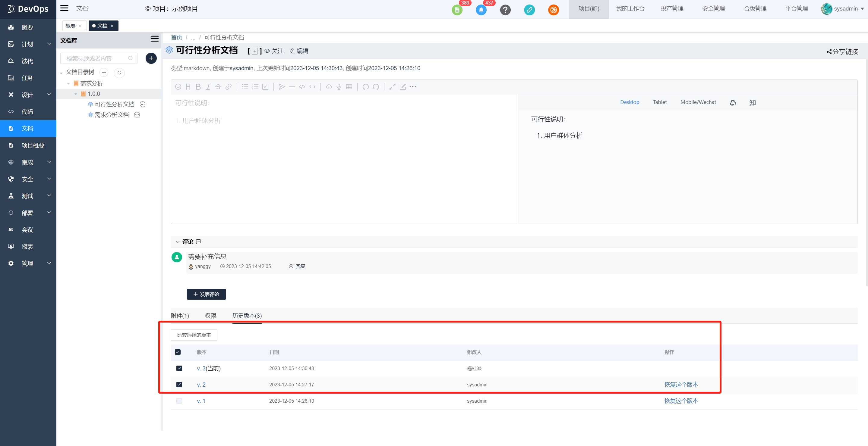Click 恢复这个版本 for v. 2
The image size is (868, 446).
tap(681, 384)
